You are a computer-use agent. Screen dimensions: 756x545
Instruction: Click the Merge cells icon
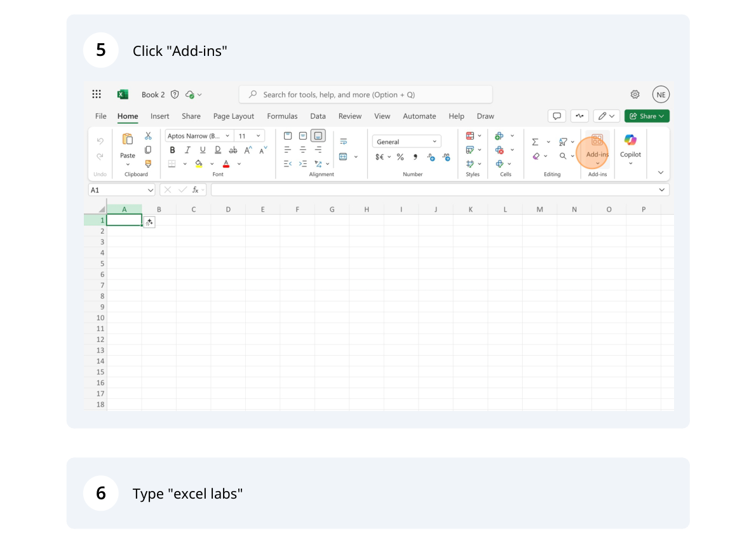[x=344, y=156]
